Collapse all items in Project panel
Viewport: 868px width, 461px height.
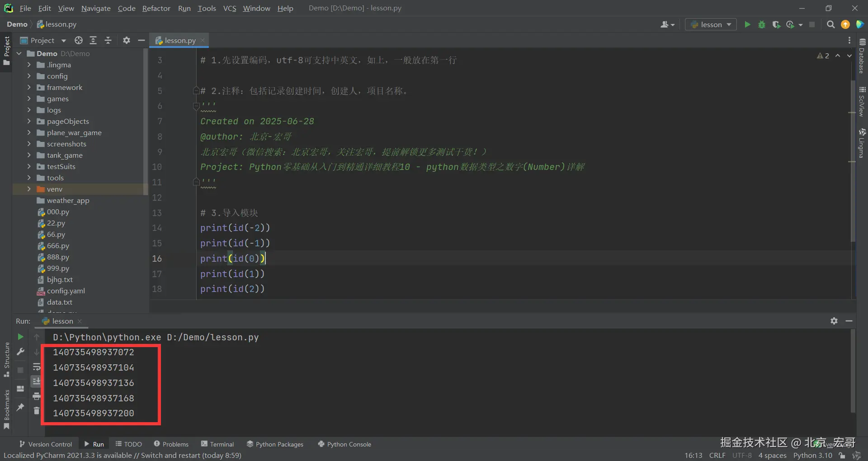(x=108, y=40)
